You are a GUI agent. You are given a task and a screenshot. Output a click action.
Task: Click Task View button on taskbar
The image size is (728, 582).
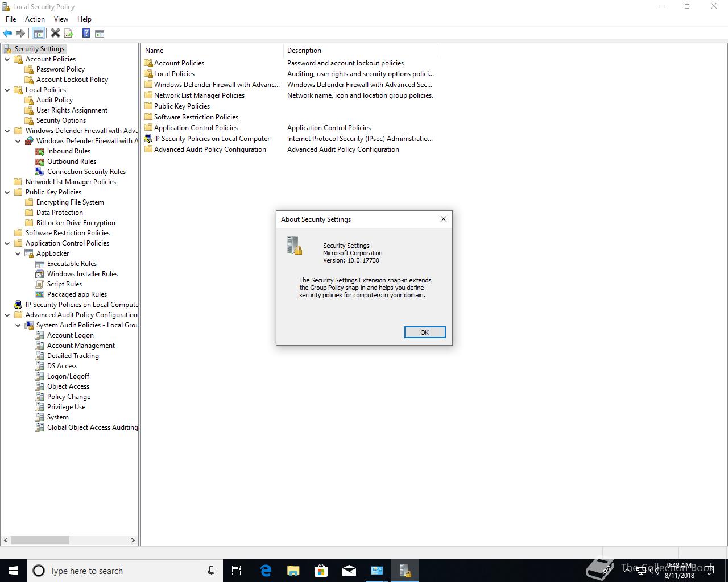(x=237, y=571)
